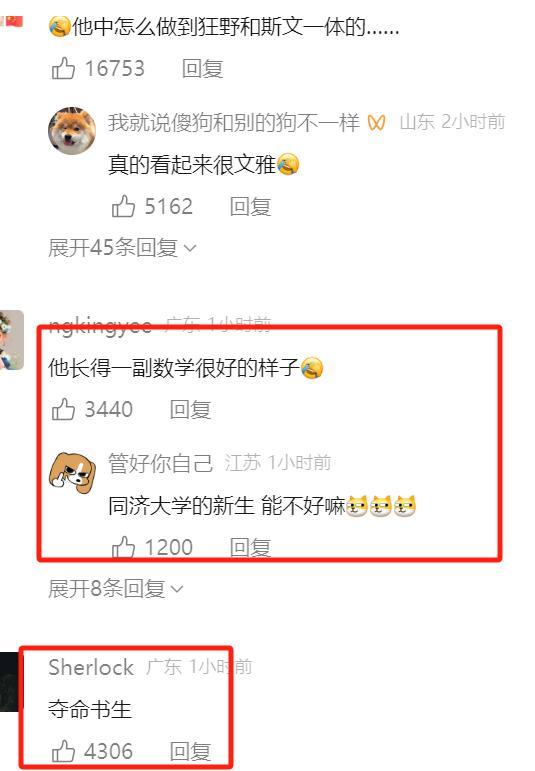This screenshot has width=535, height=771.
Task: Open the partially visible avatar beside ngkingyee
Action: [x=11, y=340]
